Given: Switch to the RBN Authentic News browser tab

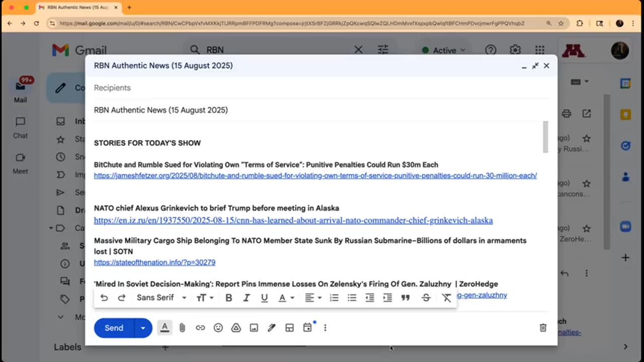Looking at the screenshot, I should (x=78, y=8).
